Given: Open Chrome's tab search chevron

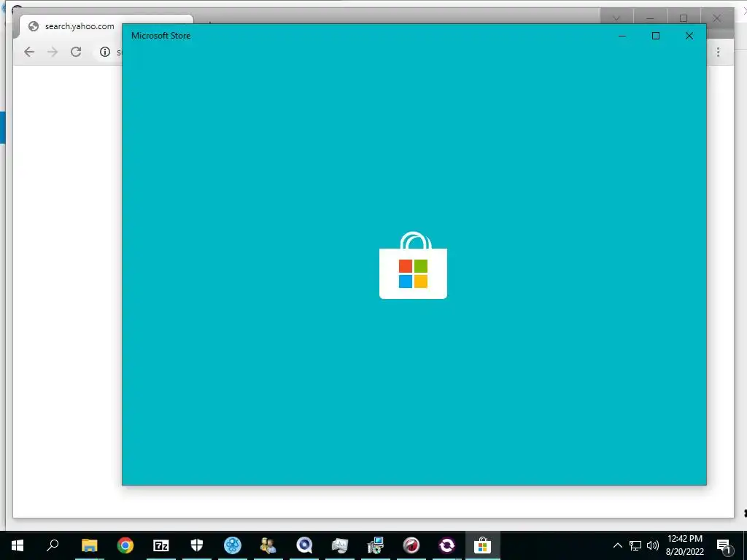Looking at the screenshot, I should (616, 18).
